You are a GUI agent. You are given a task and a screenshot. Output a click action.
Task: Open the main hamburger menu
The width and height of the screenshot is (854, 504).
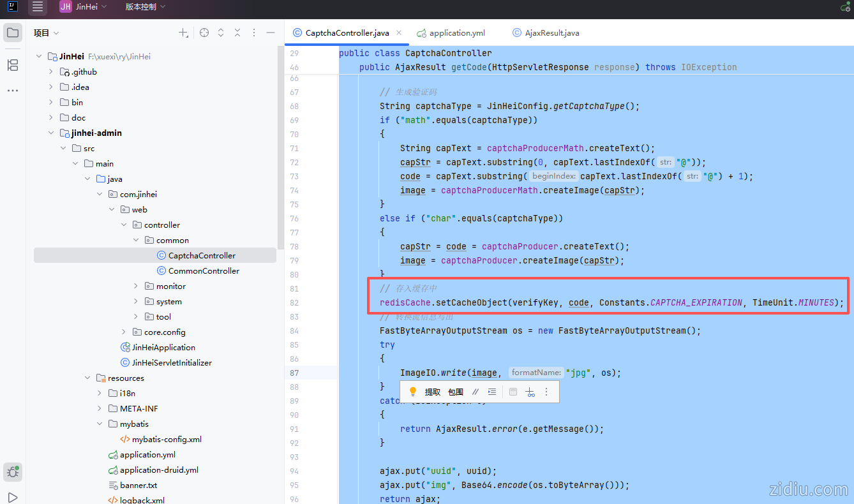coord(38,7)
